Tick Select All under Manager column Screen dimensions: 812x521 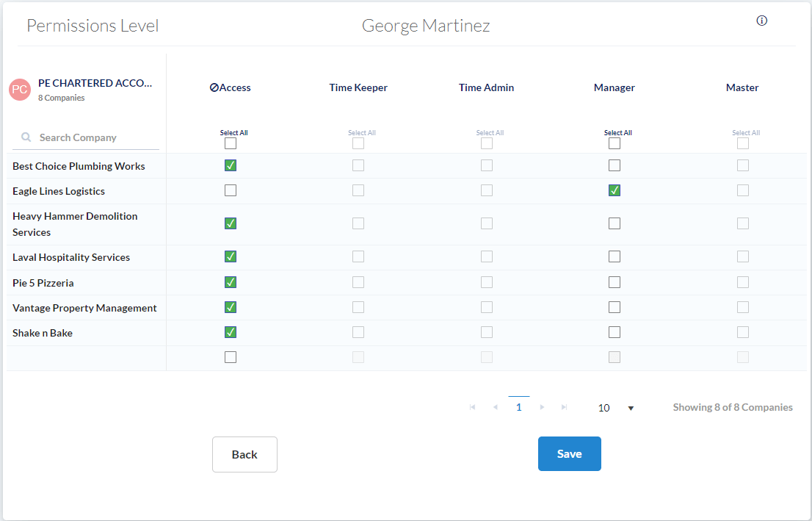615,143
